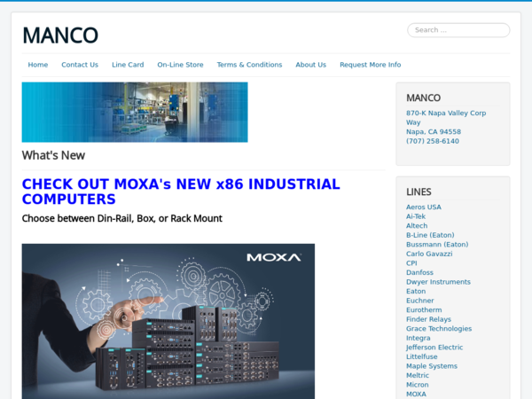Select Altech in the Lines list

point(417,225)
